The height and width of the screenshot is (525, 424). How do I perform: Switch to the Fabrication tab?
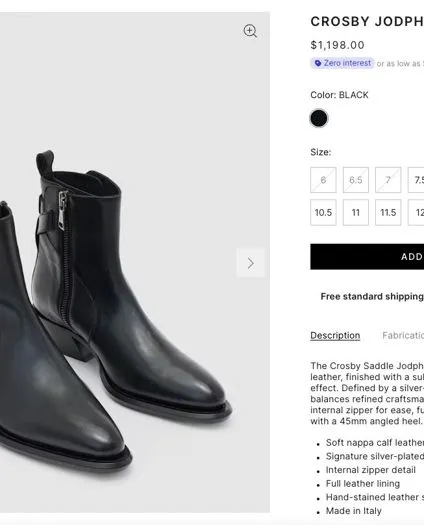pyautogui.click(x=403, y=335)
